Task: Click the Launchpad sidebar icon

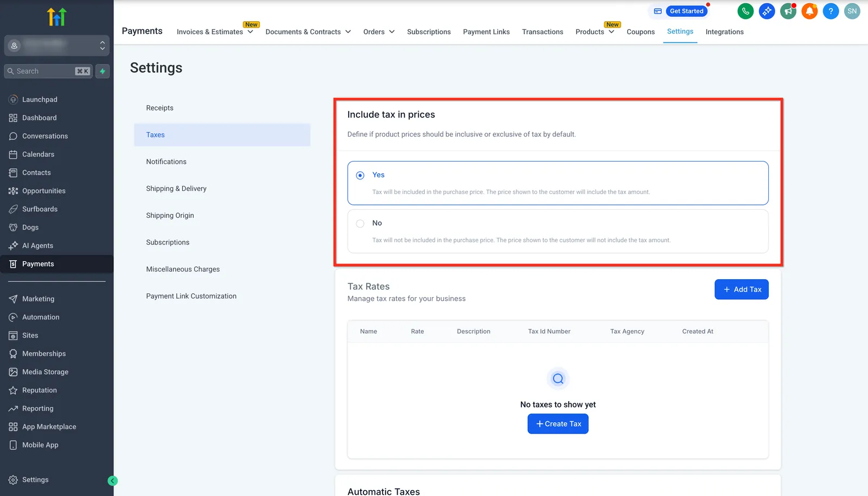Action: [13, 100]
